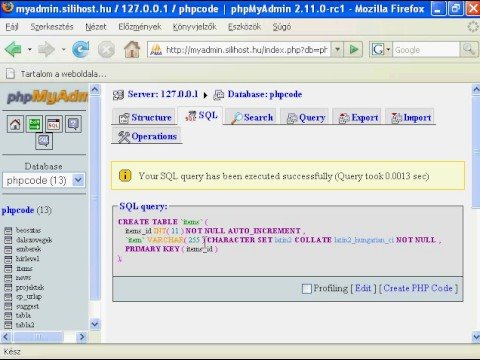
Task: Open the Eszközök menu
Action: (x=244, y=27)
